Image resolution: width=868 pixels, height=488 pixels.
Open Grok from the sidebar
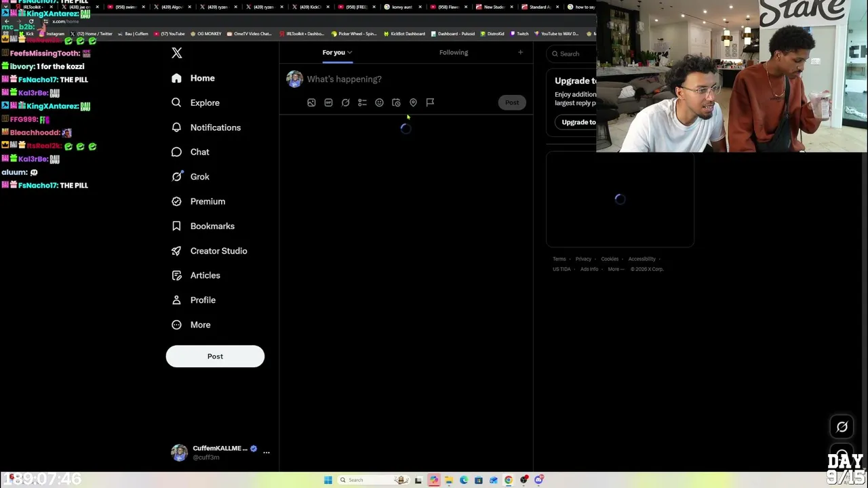tap(191, 177)
